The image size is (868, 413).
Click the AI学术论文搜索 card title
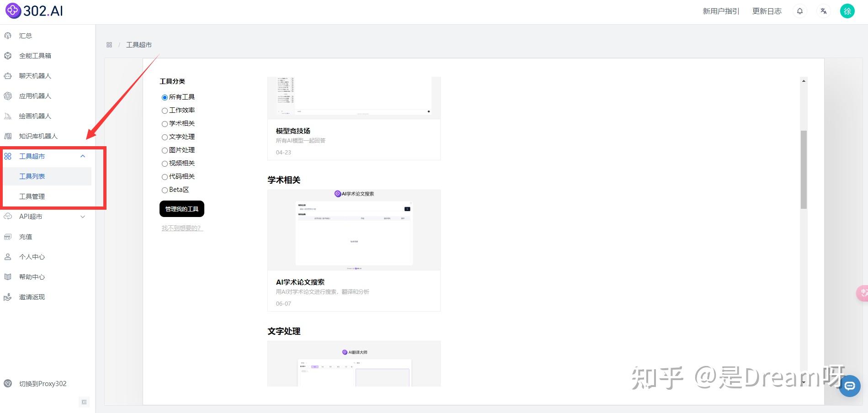tap(300, 282)
